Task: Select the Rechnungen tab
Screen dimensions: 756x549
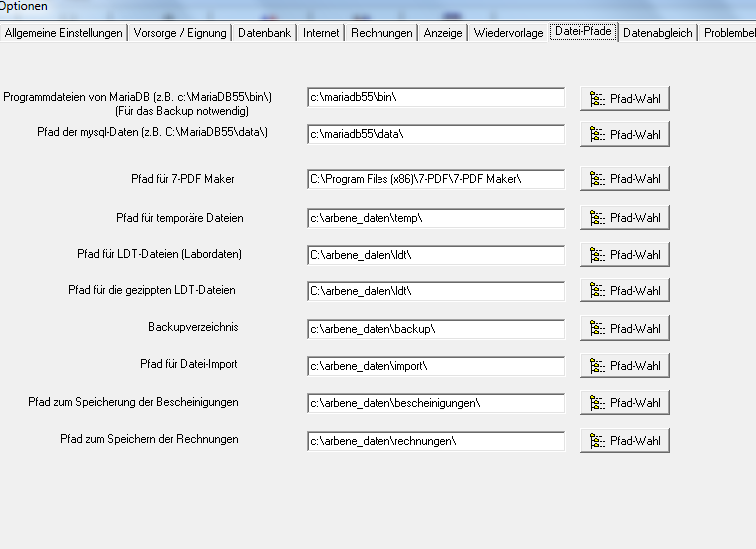Action: tap(381, 33)
